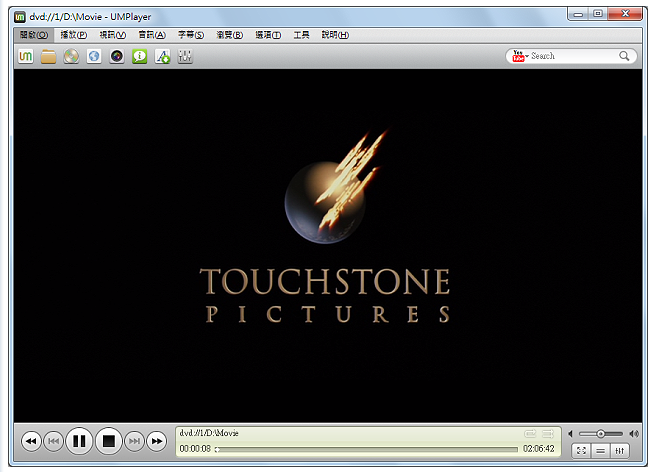Screen dimensions: 667x472
Task: Open the 播放(P) menu
Action: [74, 35]
